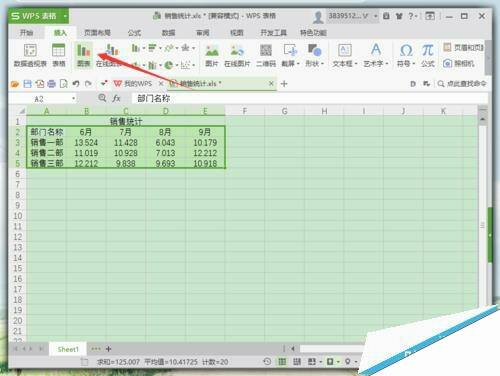This screenshot has width=500, height=376.
Task: Toggle page break preview in the status bar
Action: (312, 361)
